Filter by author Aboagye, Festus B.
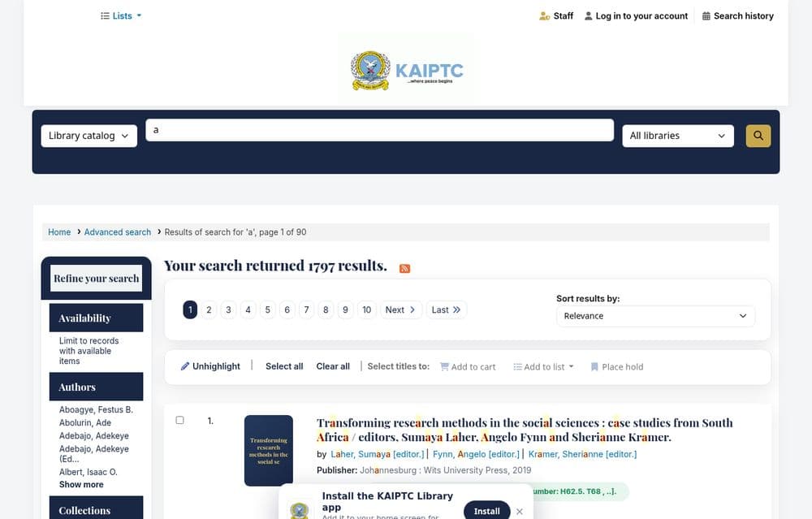The width and height of the screenshot is (812, 519). (x=96, y=409)
